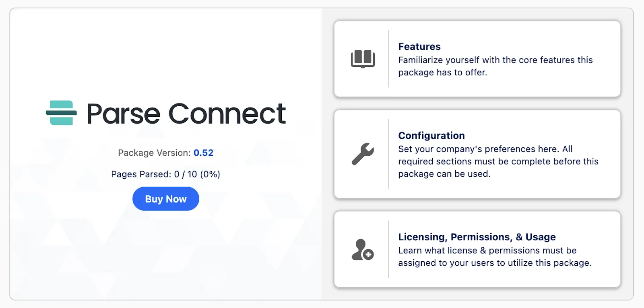Click the "Learn what license" description text
The image size is (644, 308).
(x=495, y=256)
